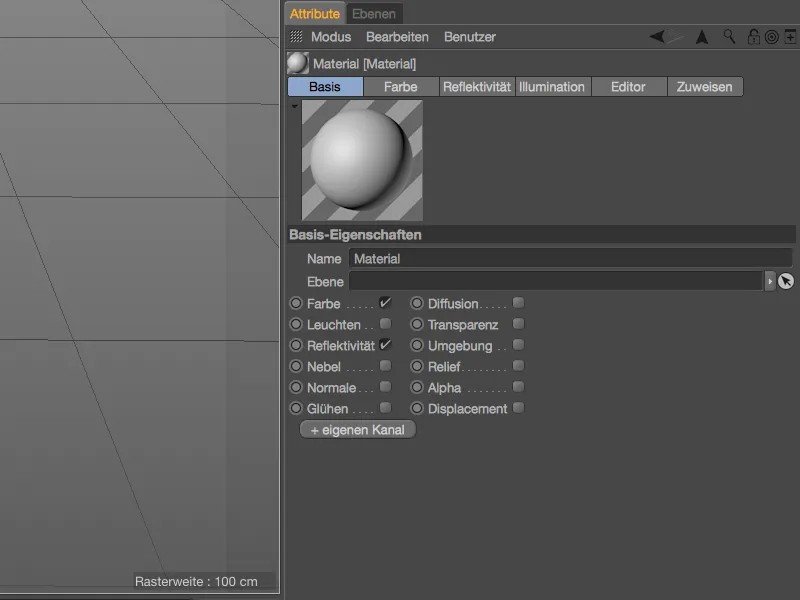Click Transparenz animation circle marker
The image size is (800, 600).
(x=417, y=324)
